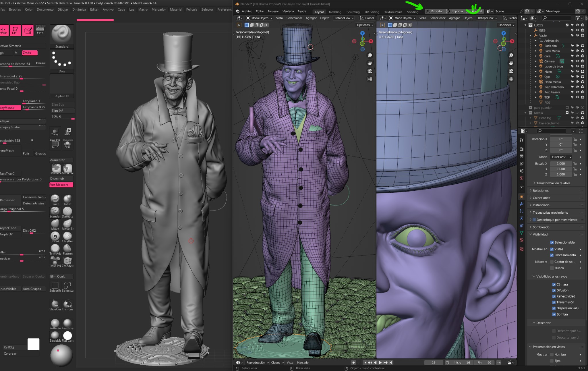Open the World properties tab icon
Viewport: 588px width, 371px height.
521,178
